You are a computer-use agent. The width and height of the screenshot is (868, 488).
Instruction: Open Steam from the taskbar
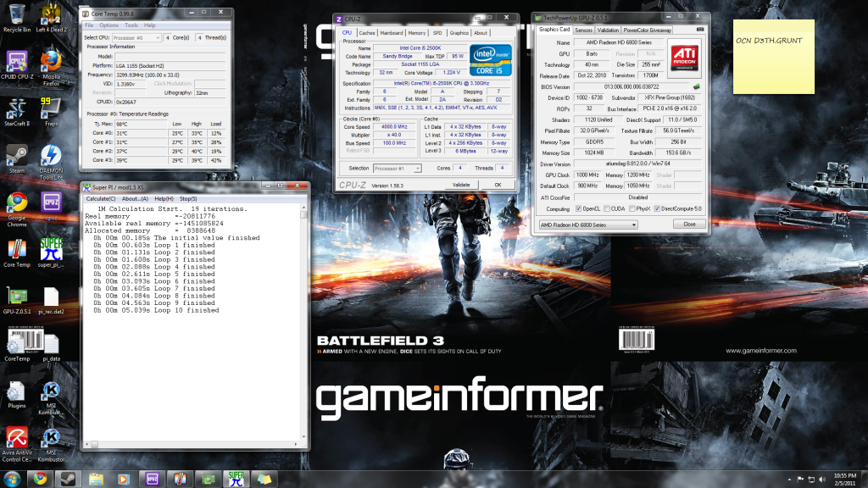(x=68, y=479)
